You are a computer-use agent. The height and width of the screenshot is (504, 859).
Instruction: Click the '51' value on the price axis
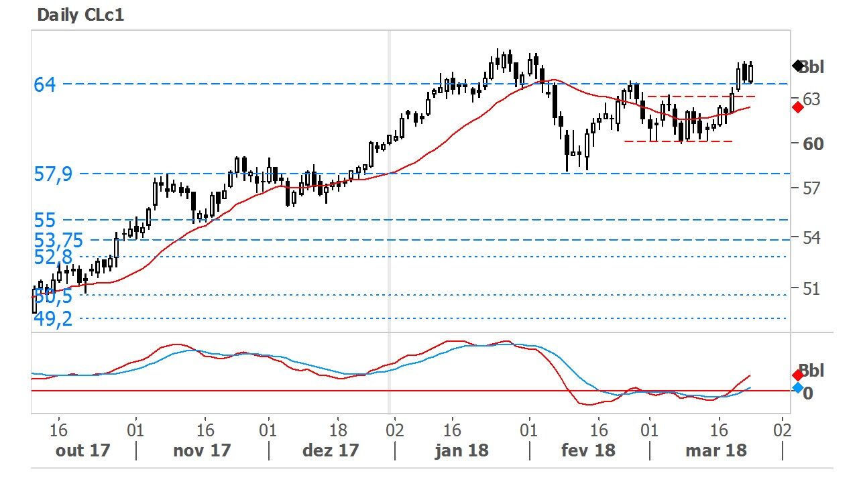point(812,288)
